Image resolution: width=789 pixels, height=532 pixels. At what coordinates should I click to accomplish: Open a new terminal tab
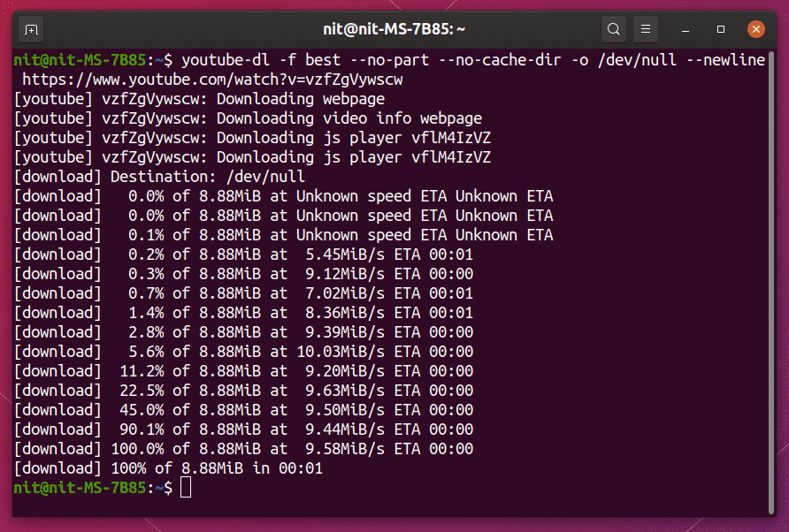click(30, 29)
